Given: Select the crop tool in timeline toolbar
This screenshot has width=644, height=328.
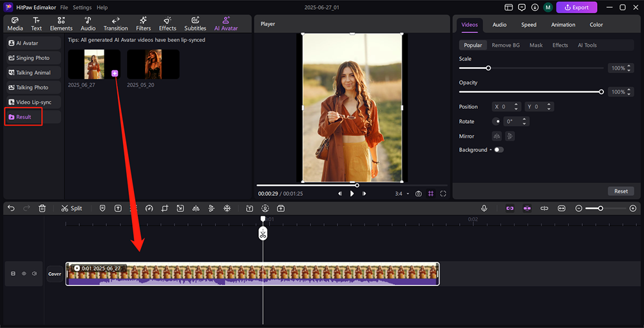Looking at the screenshot, I should [x=165, y=208].
